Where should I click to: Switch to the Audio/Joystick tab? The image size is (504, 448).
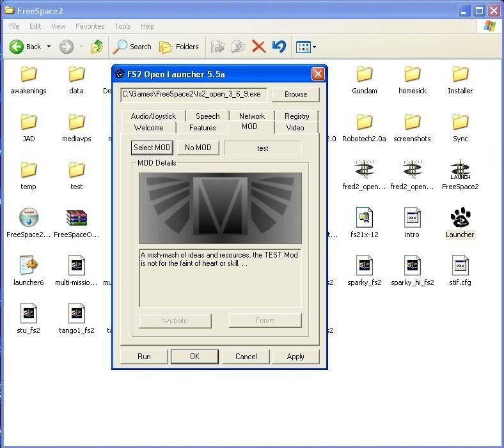[154, 116]
